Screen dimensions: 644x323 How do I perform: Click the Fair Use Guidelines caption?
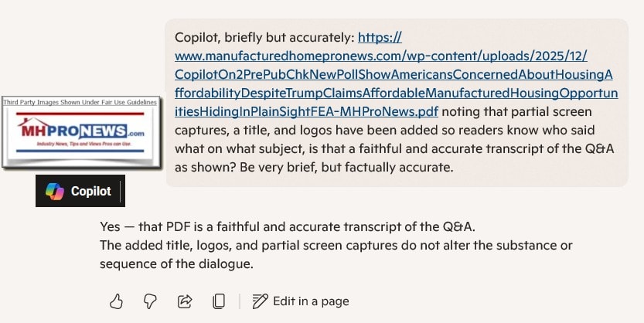[x=80, y=103]
